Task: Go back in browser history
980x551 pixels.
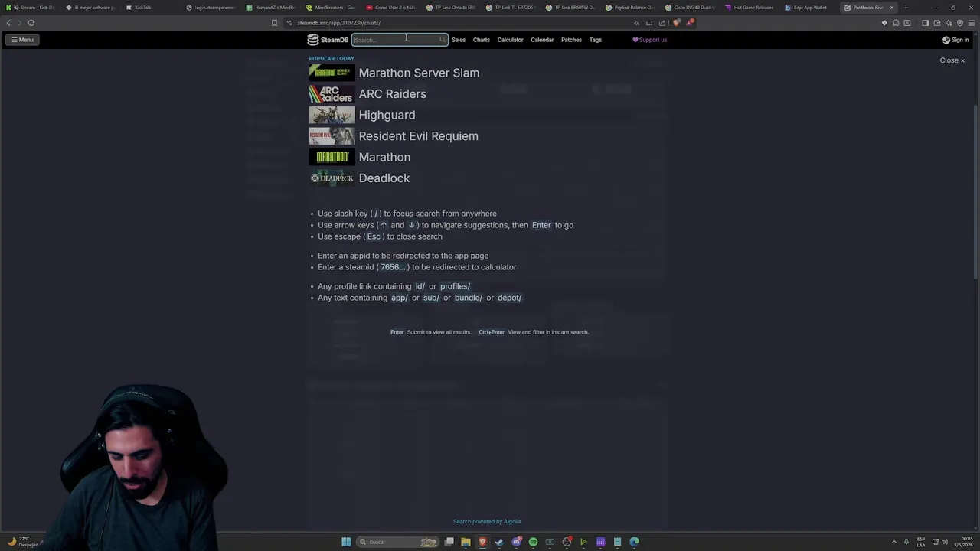Action: (x=8, y=23)
